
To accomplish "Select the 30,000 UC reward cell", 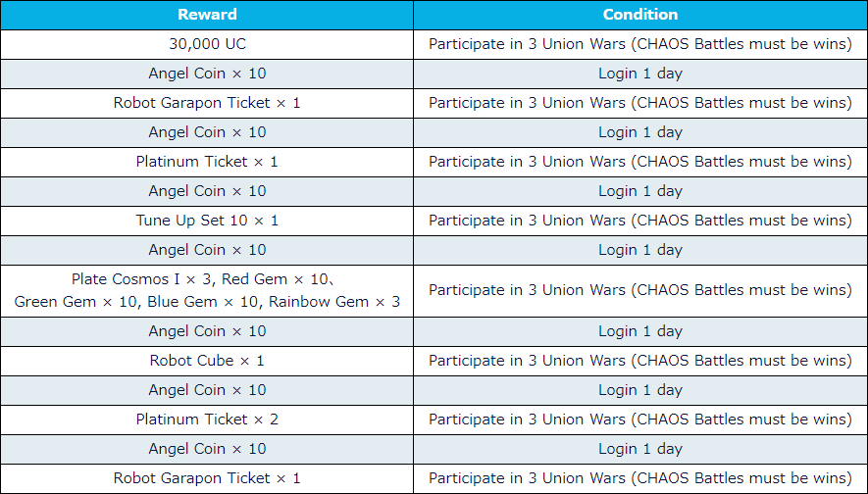I will pos(207,44).
